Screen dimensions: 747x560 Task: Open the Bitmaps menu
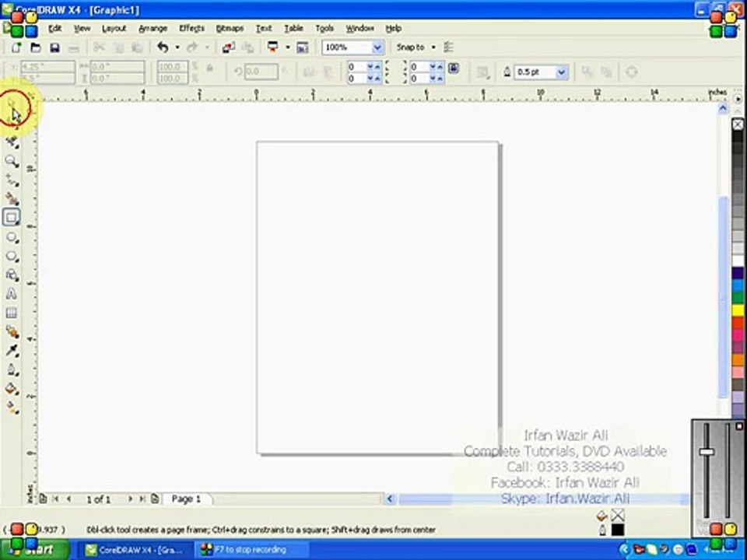coord(230,29)
